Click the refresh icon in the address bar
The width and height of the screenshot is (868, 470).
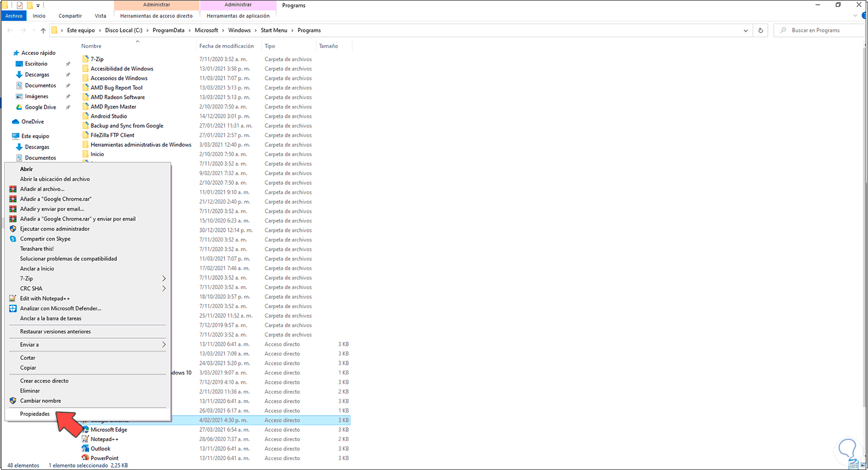point(760,30)
